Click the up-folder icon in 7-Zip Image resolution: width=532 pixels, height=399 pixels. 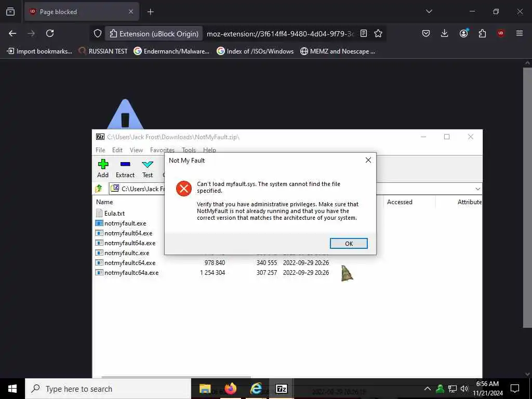(x=99, y=188)
